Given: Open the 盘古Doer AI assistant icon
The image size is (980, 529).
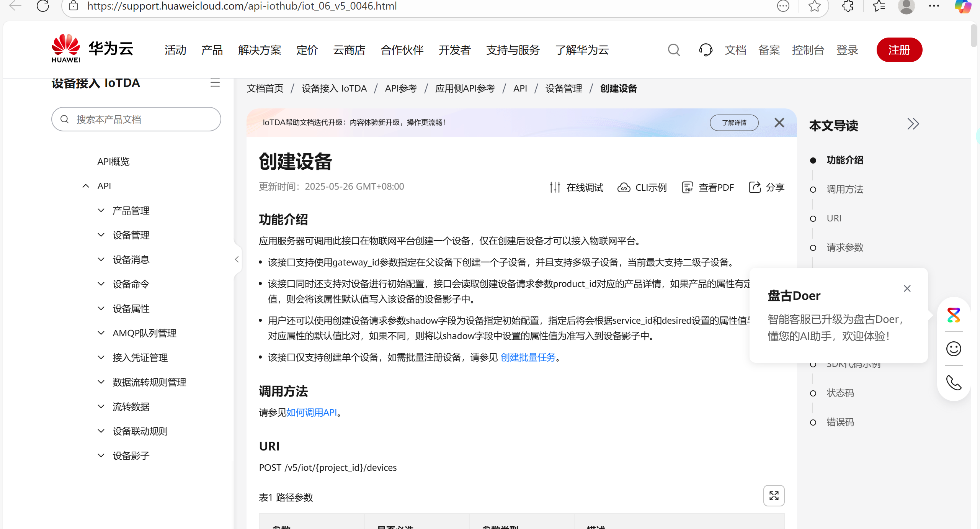Looking at the screenshot, I should [x=954, y=315].
